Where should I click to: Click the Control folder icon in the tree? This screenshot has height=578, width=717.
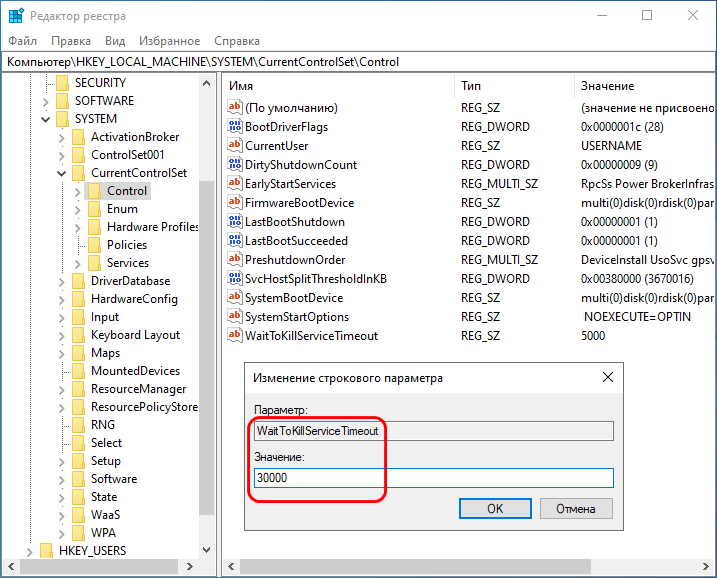coord(95,191)
